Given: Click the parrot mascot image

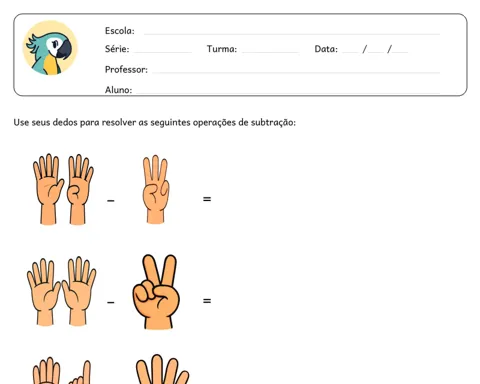Looking at the screenshot, I should [x=50, y=48].
